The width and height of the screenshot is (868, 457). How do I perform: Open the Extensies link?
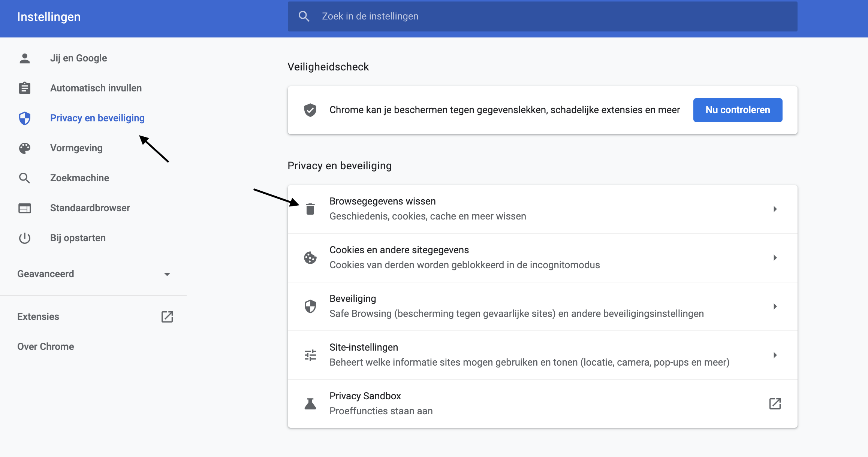click(38, 317)
